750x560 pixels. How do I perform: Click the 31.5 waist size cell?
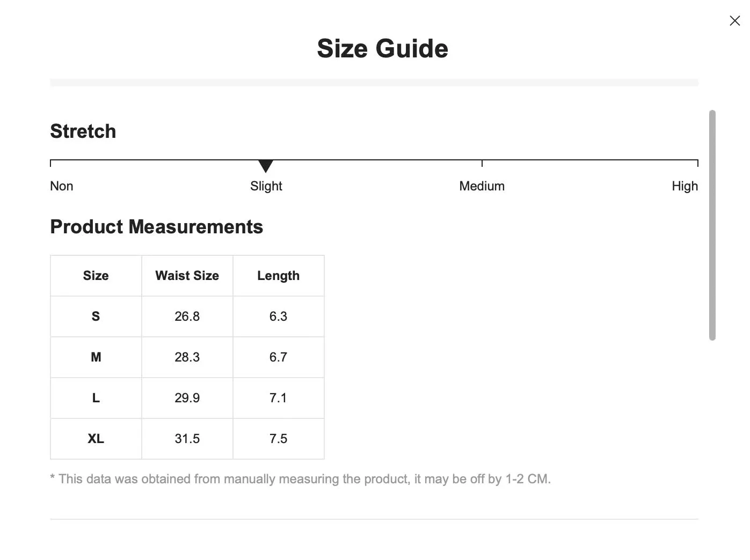(x=187, y=439)
